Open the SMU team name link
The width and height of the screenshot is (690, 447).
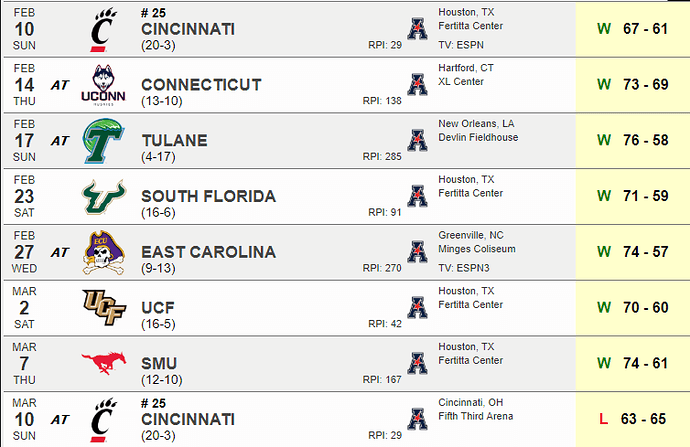159,363
